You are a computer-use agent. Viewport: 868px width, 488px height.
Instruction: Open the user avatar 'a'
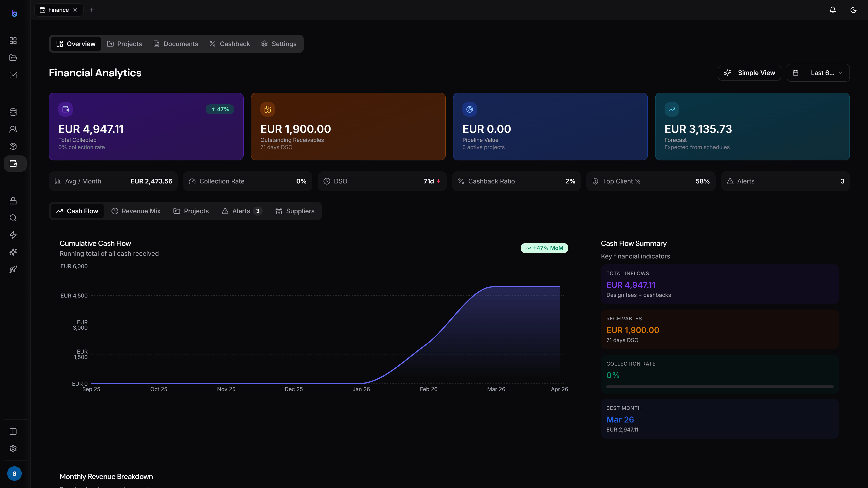point(14,474)
